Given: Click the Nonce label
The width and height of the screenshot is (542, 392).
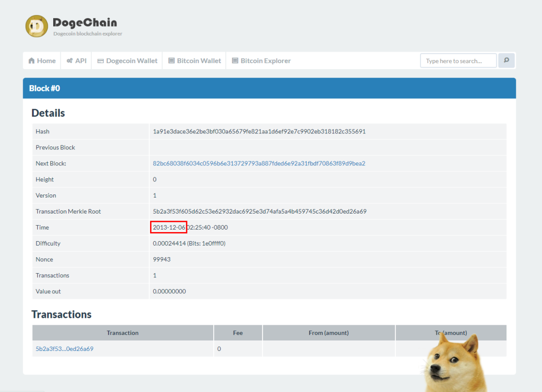Looking at the screenshot, I should (44, 259).
